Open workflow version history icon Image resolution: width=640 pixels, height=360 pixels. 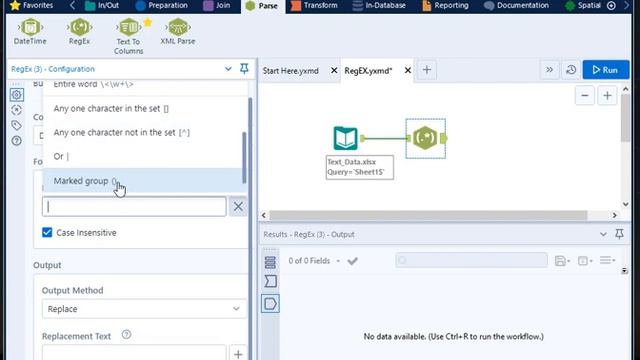[571, 70]
